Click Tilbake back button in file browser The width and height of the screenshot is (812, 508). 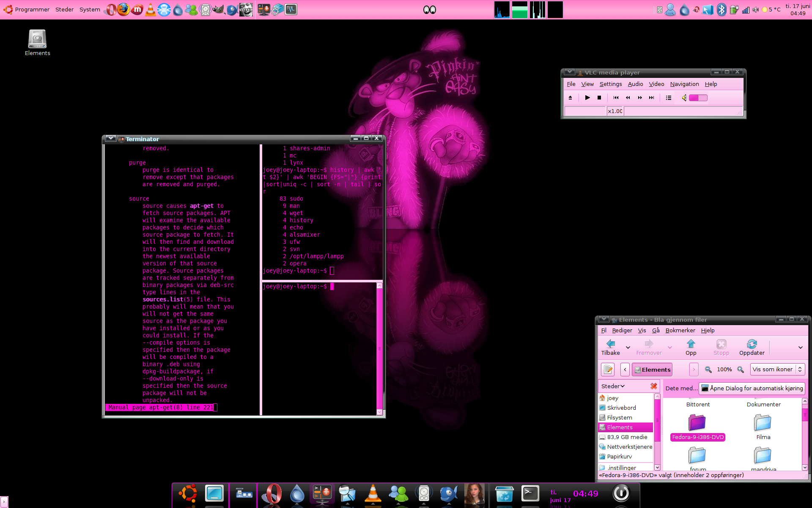pos(611,348)
